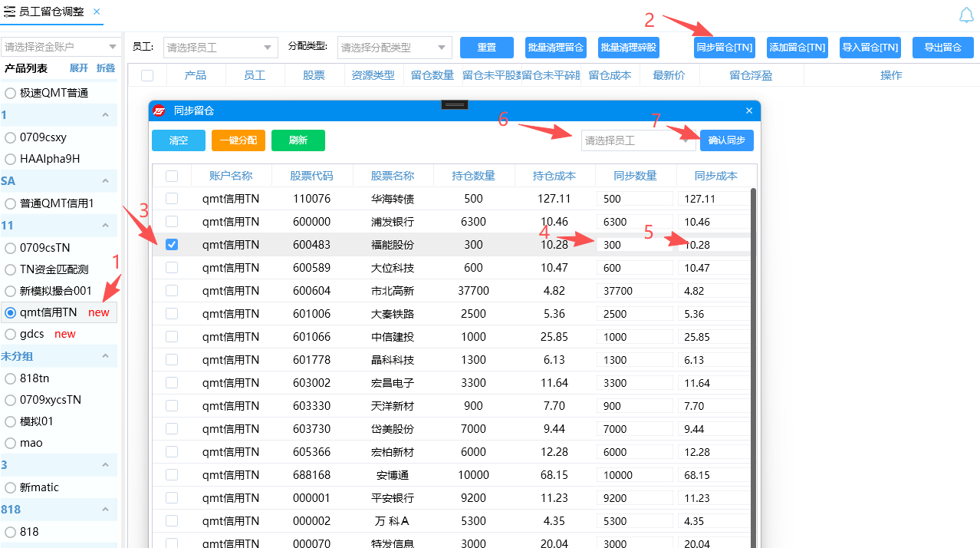Click the notification bell icon
Screen dimensions: 980x548
click(966, 15)
